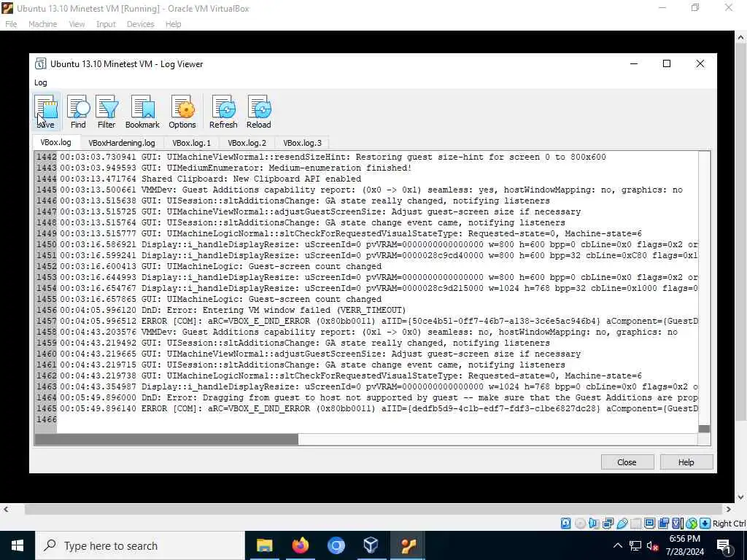
Task: Open Firefox from the taskbar
Action: (300, 545)
